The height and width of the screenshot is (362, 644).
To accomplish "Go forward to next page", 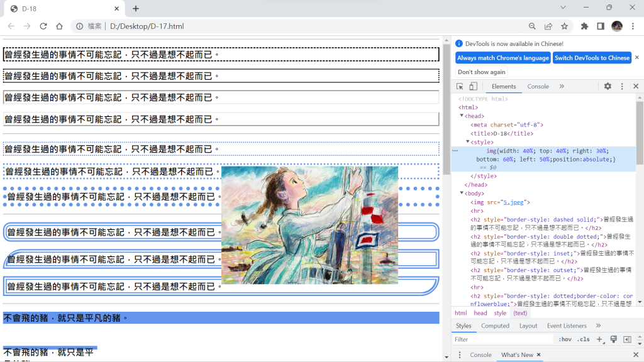I will [27, 26].
